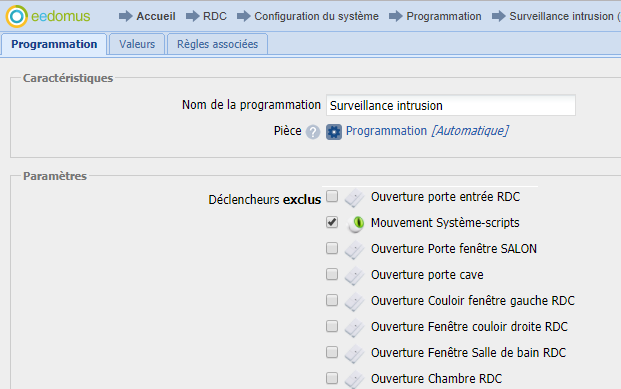This screenshot has width=621, height=389.
Task: Check the Ouverture porte cave checkbox
Action: [x=332, y=274]
